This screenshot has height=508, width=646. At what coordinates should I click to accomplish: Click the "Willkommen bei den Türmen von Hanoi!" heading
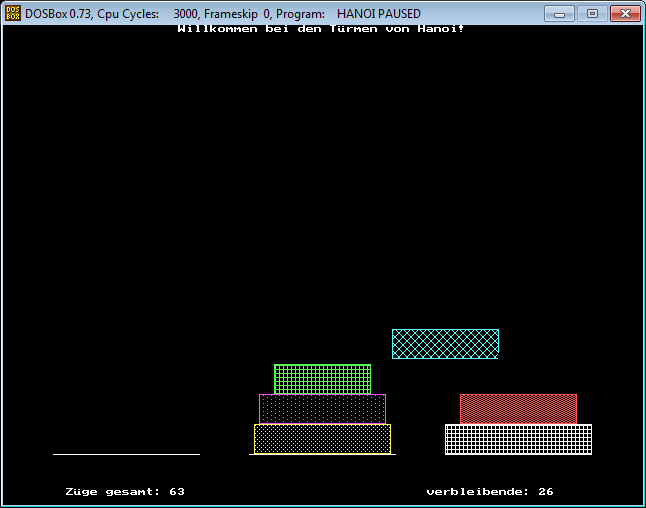320,28
